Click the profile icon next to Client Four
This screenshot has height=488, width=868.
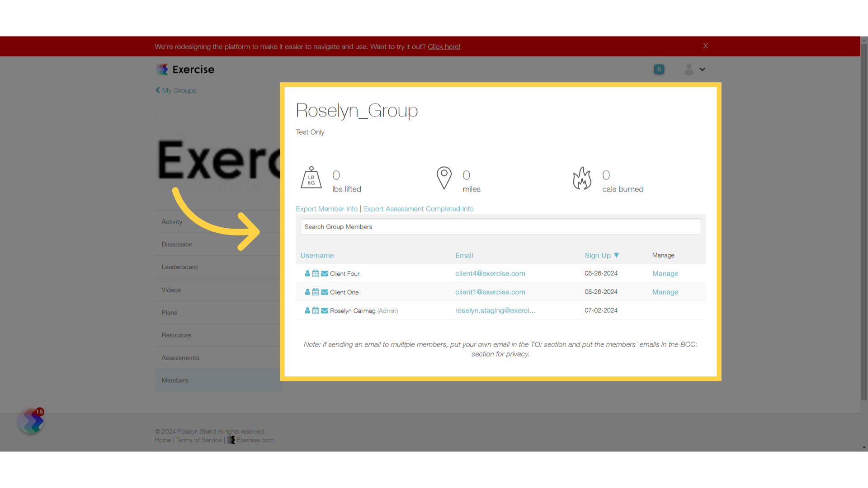tap(307, 273)
